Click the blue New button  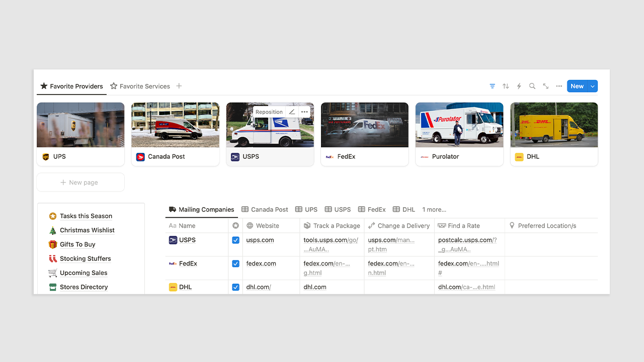tap(577, 86)
